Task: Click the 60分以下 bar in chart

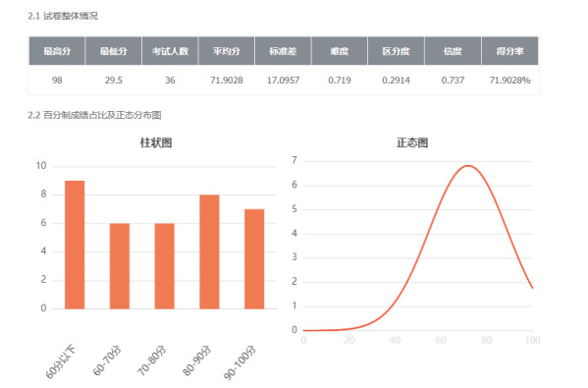Action: coord(75,245)
